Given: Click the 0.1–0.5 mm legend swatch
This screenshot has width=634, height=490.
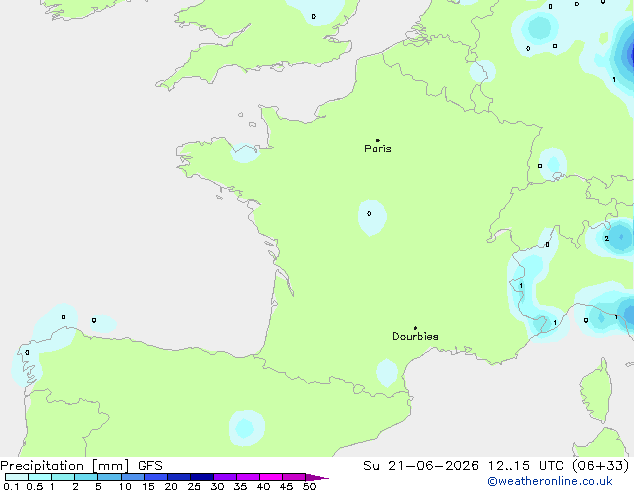Looking at the screenshot, I should point(17,477).
